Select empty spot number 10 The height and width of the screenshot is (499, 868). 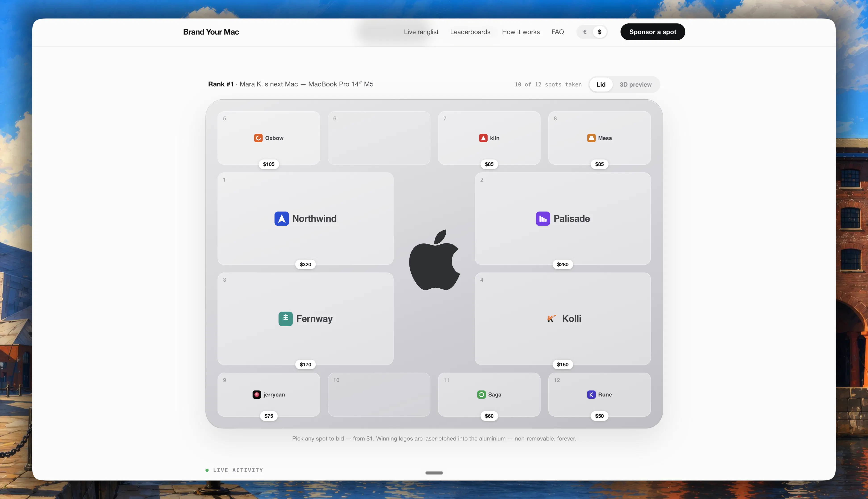tap(379, 394)
